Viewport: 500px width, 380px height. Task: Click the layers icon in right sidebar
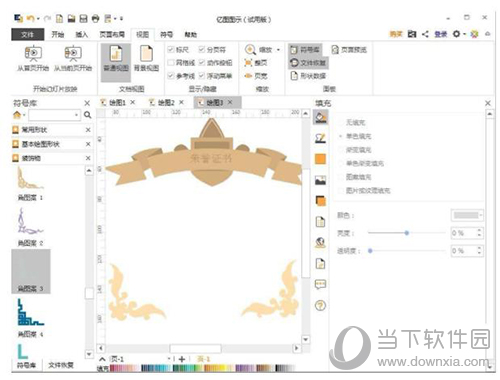coord(320,201)
